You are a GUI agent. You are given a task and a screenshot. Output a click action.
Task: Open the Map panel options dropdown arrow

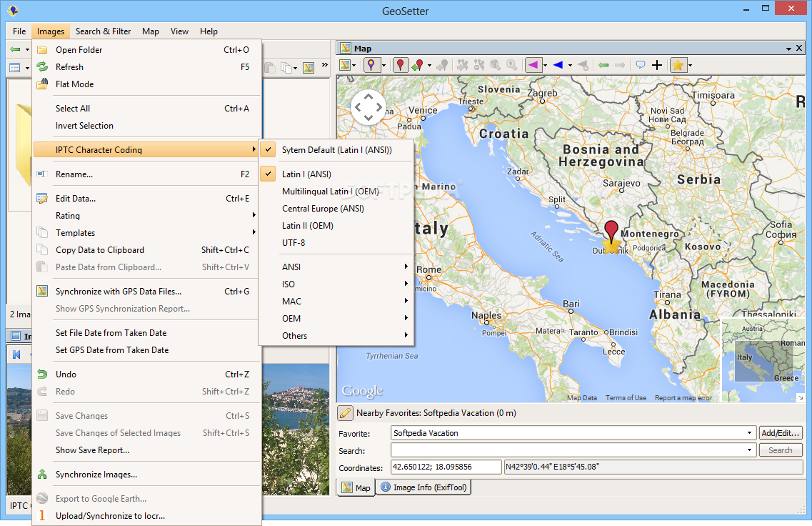click(788, 49)
